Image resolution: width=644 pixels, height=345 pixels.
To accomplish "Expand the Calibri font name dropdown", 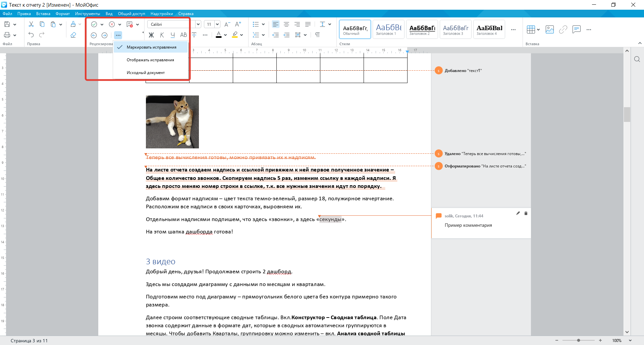I will tap(198, 24).
